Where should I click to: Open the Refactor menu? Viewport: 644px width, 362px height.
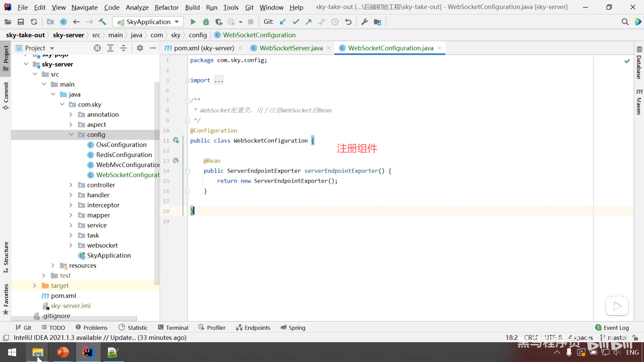coord(166,7)
